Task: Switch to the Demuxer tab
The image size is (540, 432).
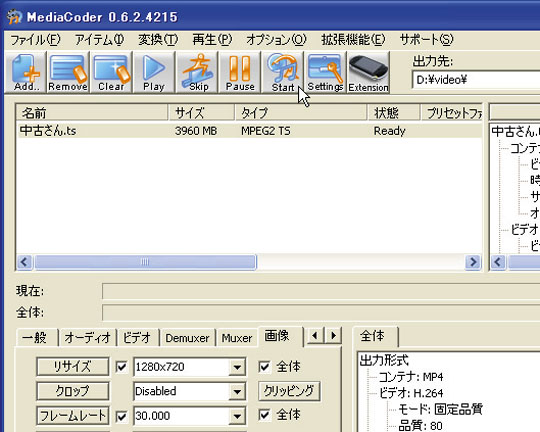Action: click(187, 338)
